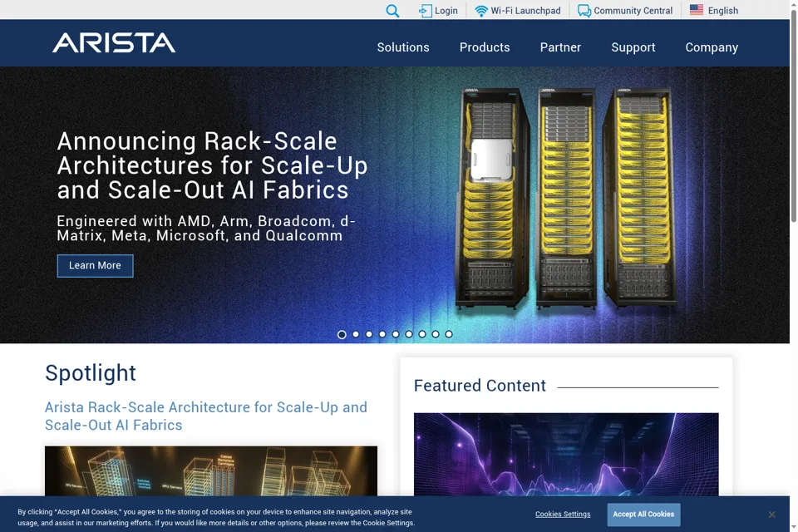Click the 'Engineered with AMD, Arm, Broadcom' subtitle
Viewport: 798px width, 532px height.
tap(206, 228)
